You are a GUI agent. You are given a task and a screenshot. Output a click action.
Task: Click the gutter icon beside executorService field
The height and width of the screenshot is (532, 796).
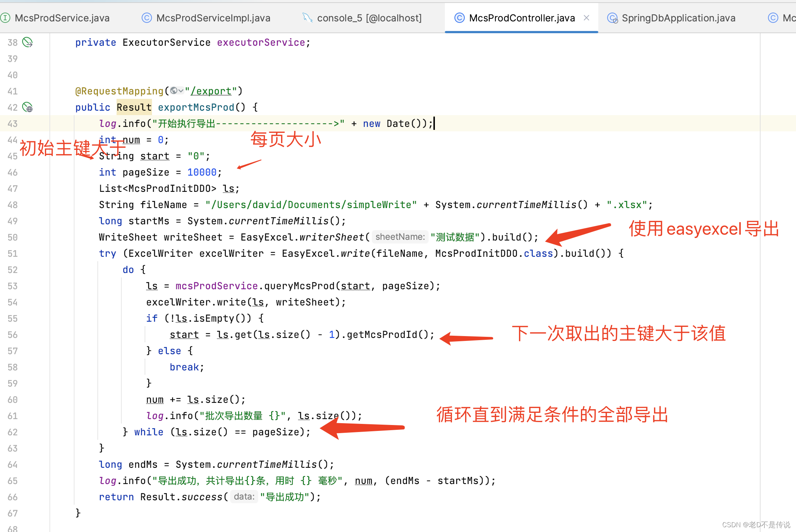click(x=27, y=42)
